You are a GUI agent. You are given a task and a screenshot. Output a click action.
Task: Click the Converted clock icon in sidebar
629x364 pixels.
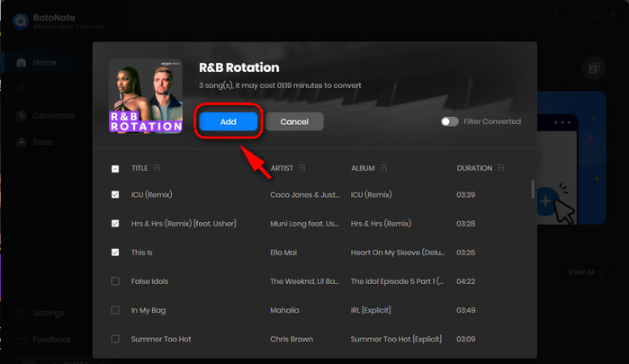[22, 116]
